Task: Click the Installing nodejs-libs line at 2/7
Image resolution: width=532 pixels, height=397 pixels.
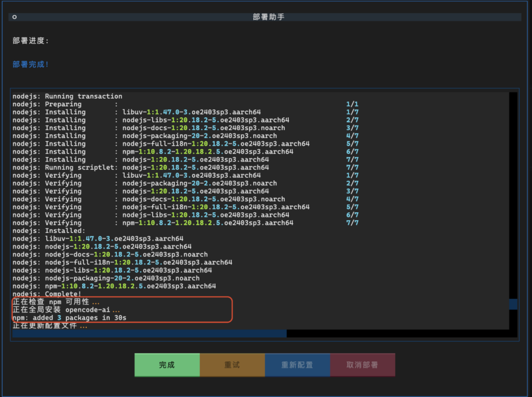Action: [x=185, y=120]
